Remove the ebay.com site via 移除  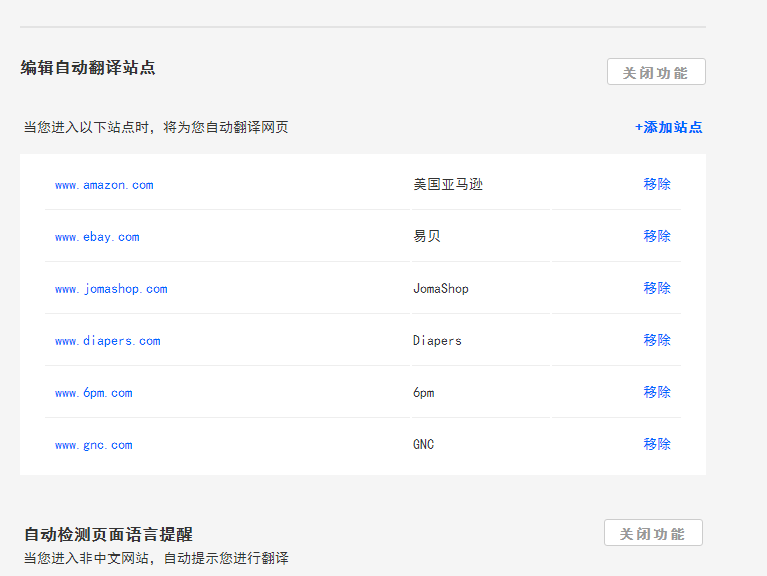pyautogui.click(x=657, y=236)
